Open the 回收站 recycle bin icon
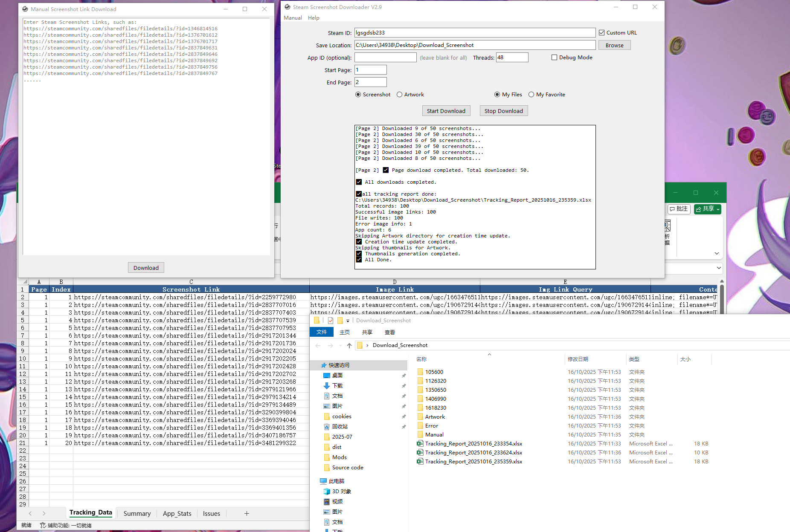Screen dimensions: 790x532 [x=327, y=426]
